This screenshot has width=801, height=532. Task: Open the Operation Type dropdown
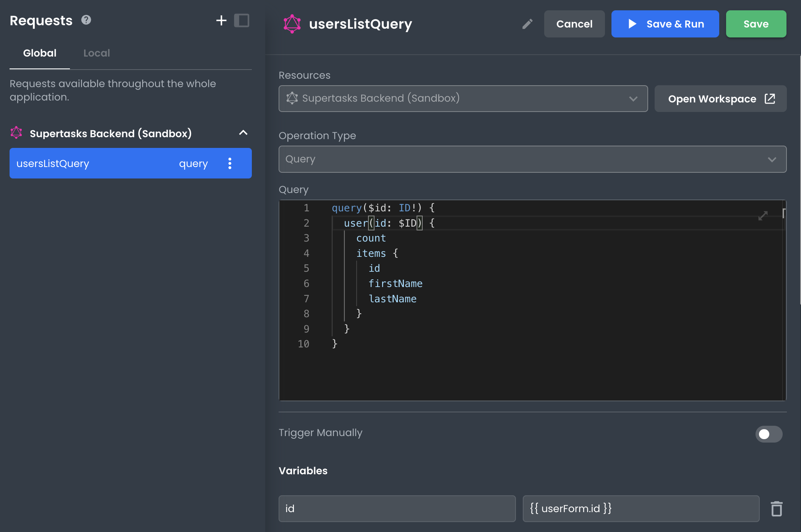(x=532, y=159)
